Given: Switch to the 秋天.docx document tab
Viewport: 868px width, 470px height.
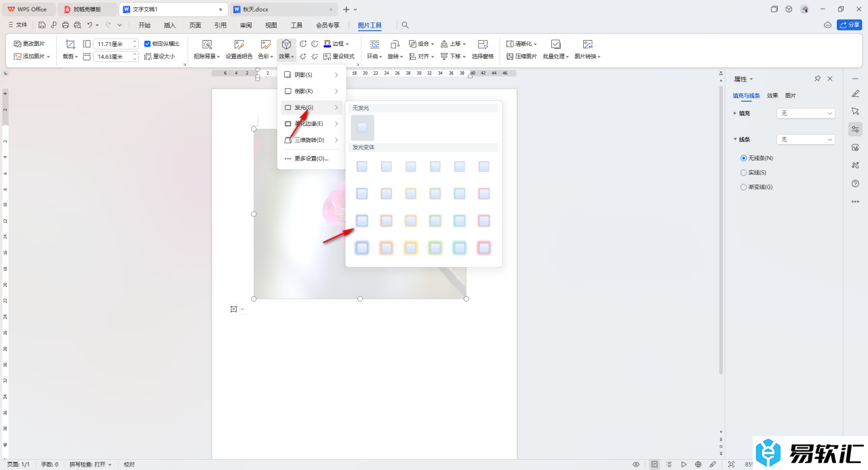Looking at the screenshot, I should click(x=283, y=9).
